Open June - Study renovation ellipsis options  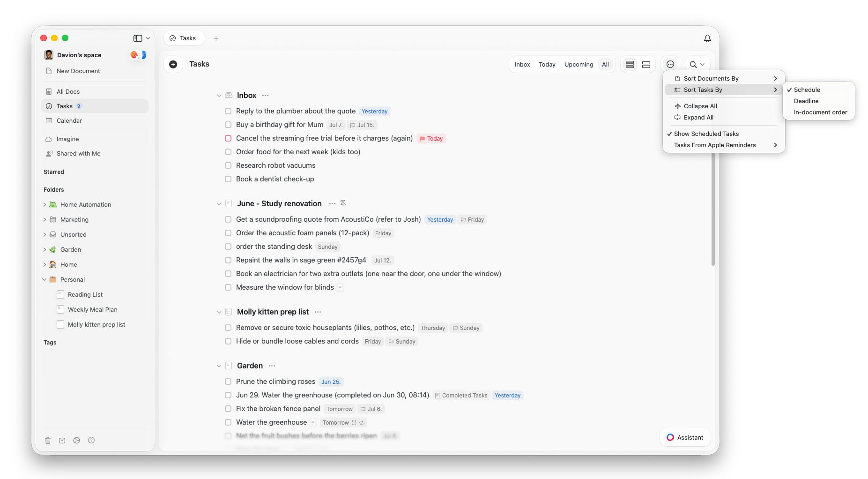click(332, 204)
